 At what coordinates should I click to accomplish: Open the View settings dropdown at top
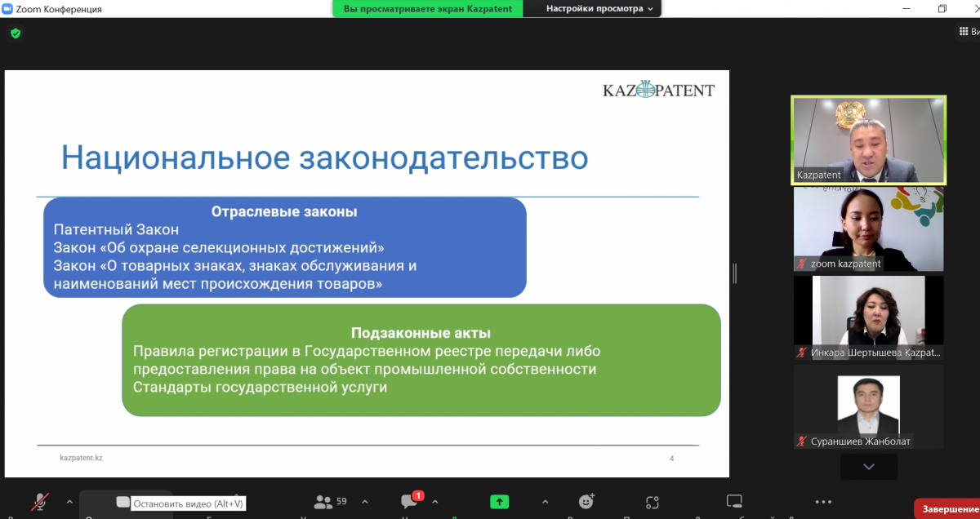[599, 8]
